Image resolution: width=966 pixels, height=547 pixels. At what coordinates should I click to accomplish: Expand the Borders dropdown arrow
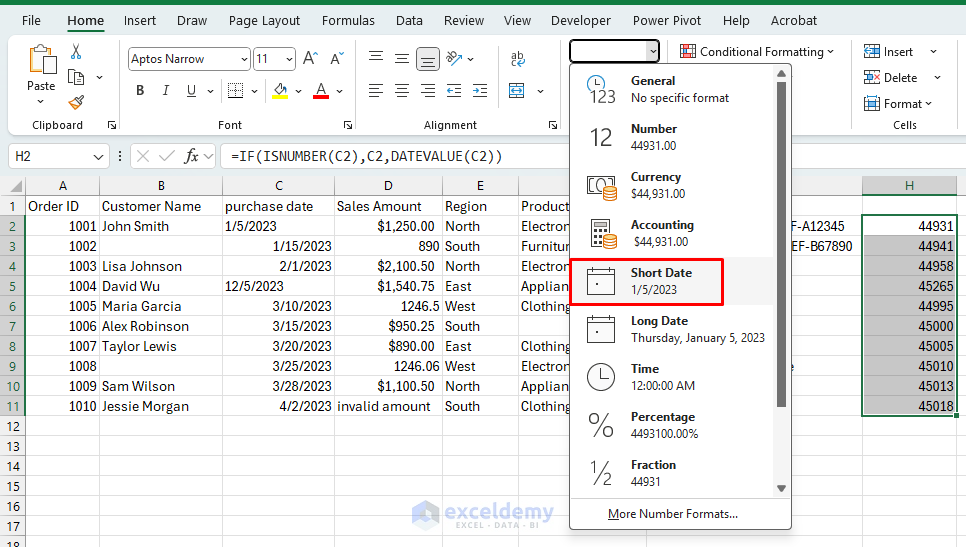coord(254,91)
